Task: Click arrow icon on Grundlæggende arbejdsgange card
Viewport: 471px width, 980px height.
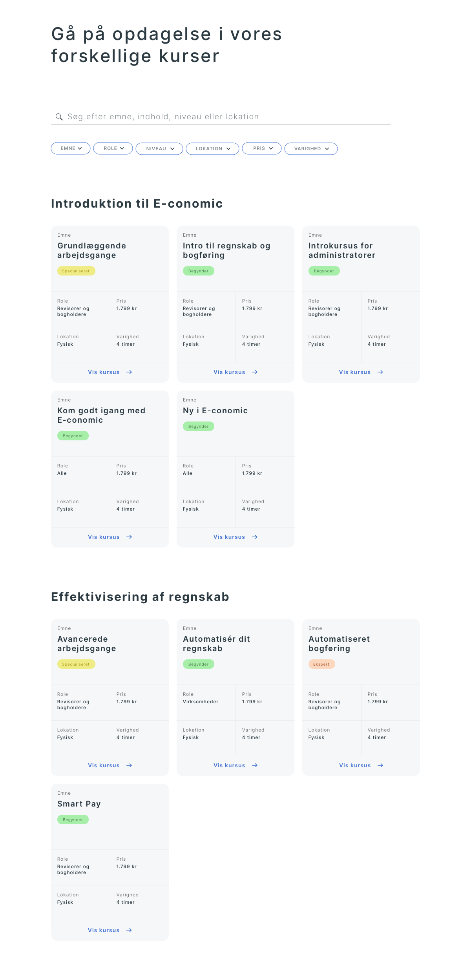Action: (129, 372)
